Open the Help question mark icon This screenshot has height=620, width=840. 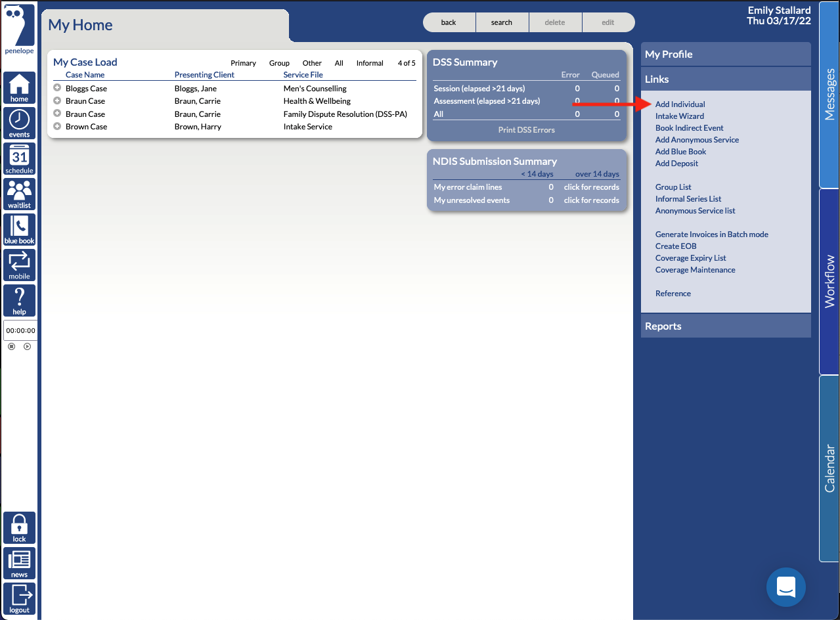19,301
